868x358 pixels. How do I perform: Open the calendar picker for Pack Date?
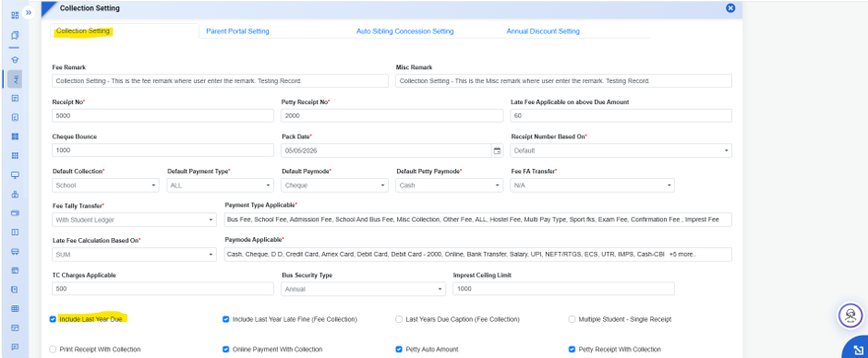coord(497,150)
